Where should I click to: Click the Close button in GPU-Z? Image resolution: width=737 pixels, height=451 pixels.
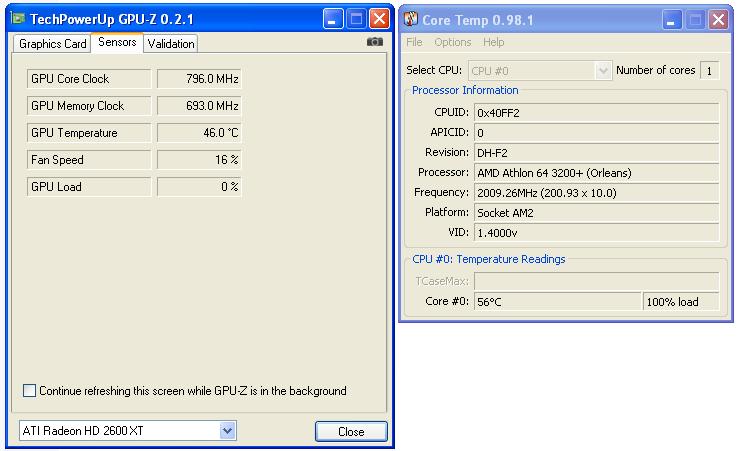[x=351, y=431]
